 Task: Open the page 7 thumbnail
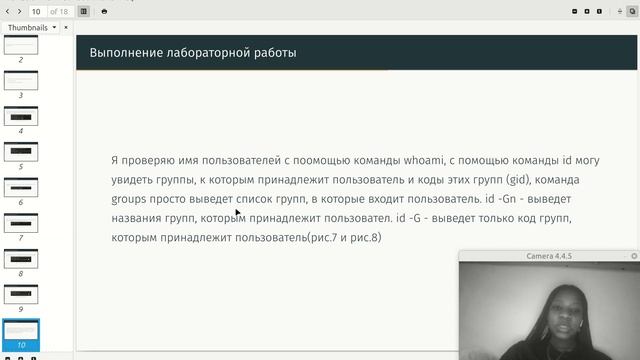point(21,223)
